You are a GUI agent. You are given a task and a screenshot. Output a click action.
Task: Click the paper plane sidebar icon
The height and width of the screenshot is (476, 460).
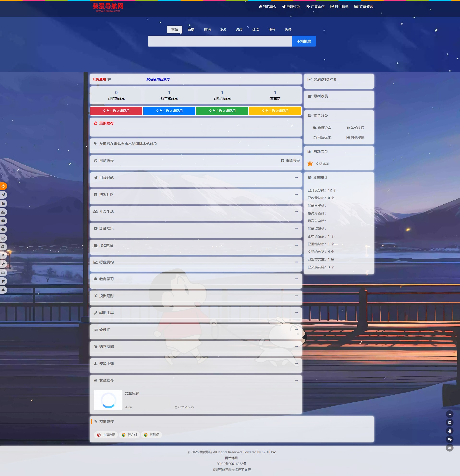coord(3,195)
